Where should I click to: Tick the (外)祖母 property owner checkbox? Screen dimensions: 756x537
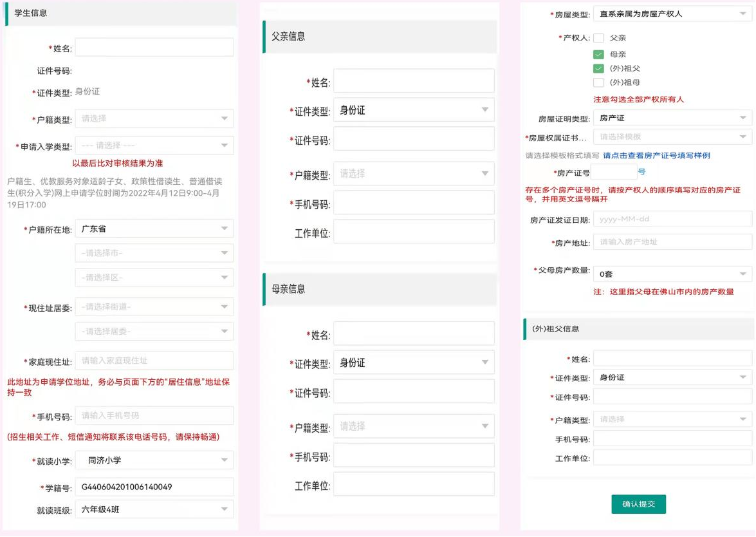pyautogui.click(x=598, y=82)
